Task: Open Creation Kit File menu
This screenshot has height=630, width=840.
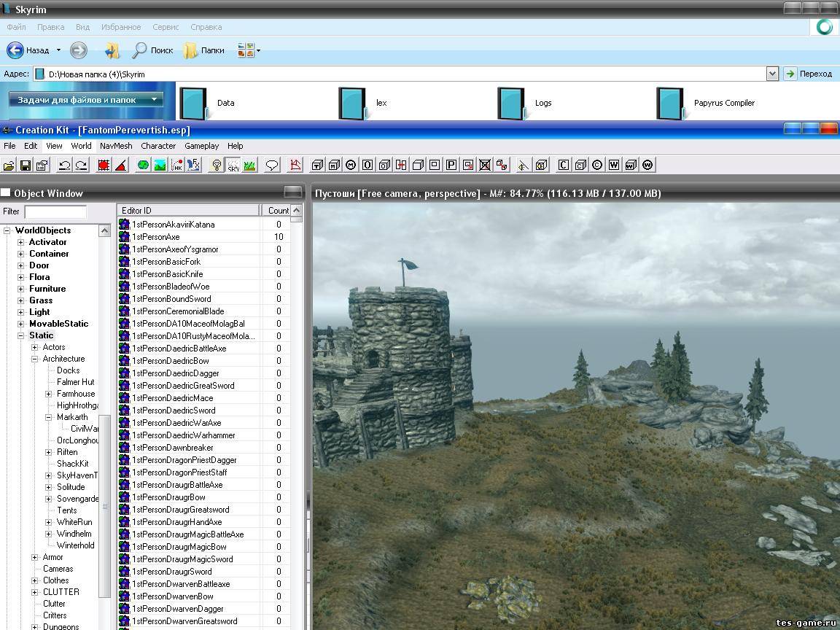Action: (x=9, y=146)
